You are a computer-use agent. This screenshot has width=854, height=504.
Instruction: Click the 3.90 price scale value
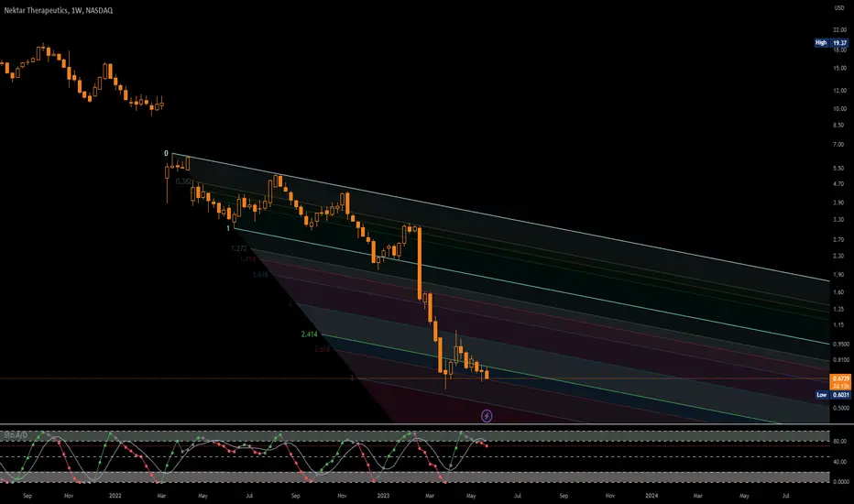click(838, 203)
